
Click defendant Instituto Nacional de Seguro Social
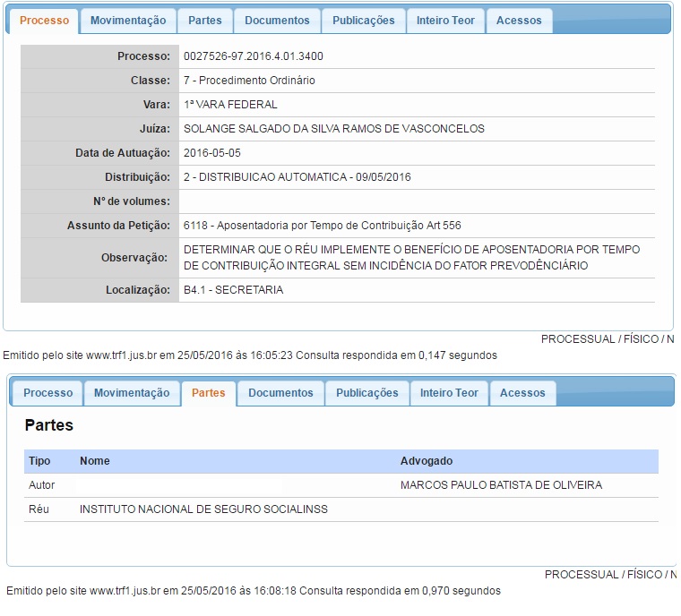(x=203, y=509)
